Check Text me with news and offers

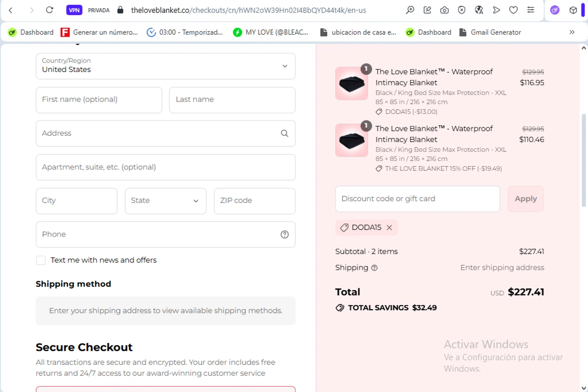tap(41, 260)
